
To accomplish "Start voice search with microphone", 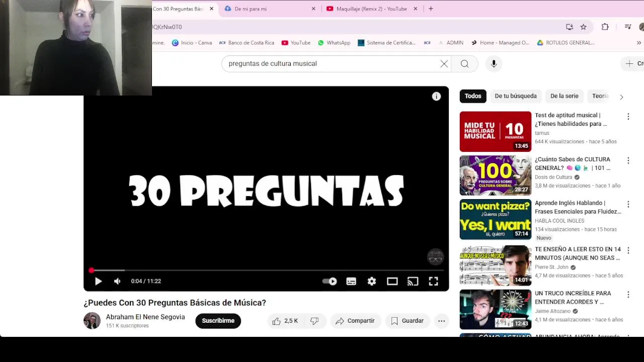I will pos(494,64).
